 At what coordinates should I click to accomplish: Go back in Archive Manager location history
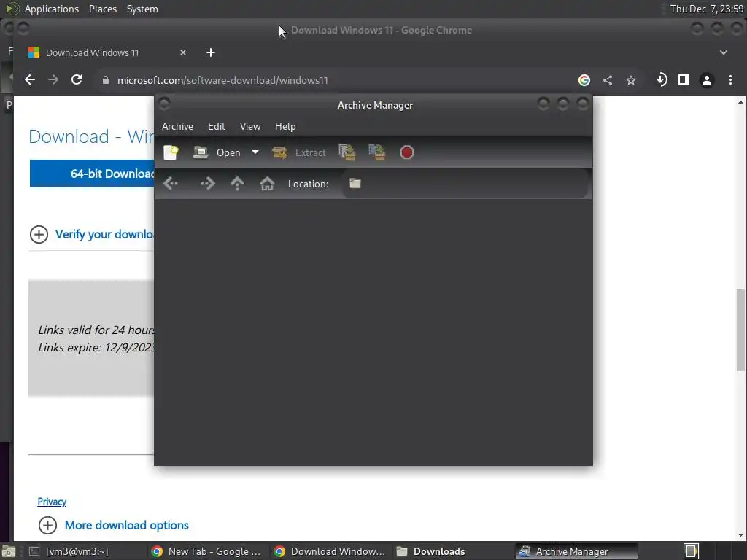click(171, 183)
